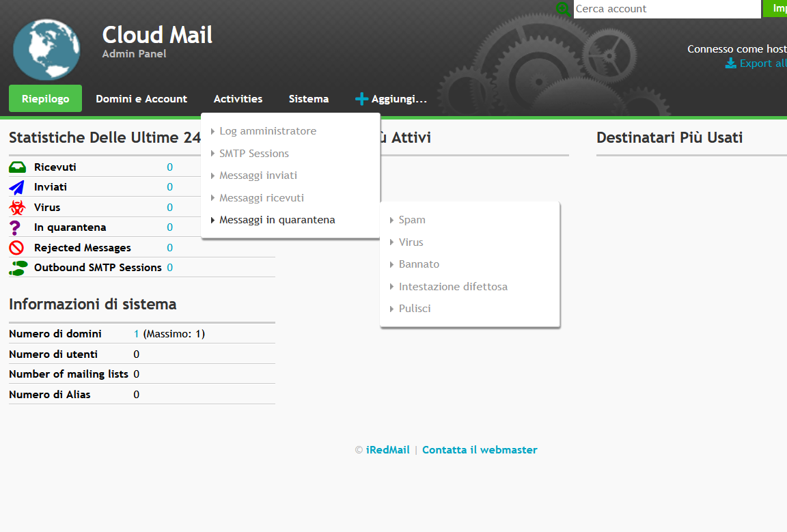
Task: Select Messaggi inviati menu entry
Action: (x=258, y=176)
